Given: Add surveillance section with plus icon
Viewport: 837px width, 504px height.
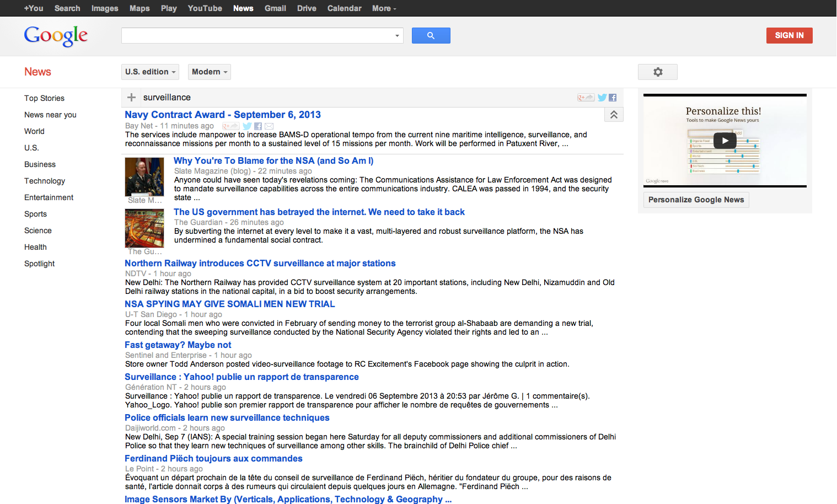Looking at the screenshot, I should (x=131, y=98).
